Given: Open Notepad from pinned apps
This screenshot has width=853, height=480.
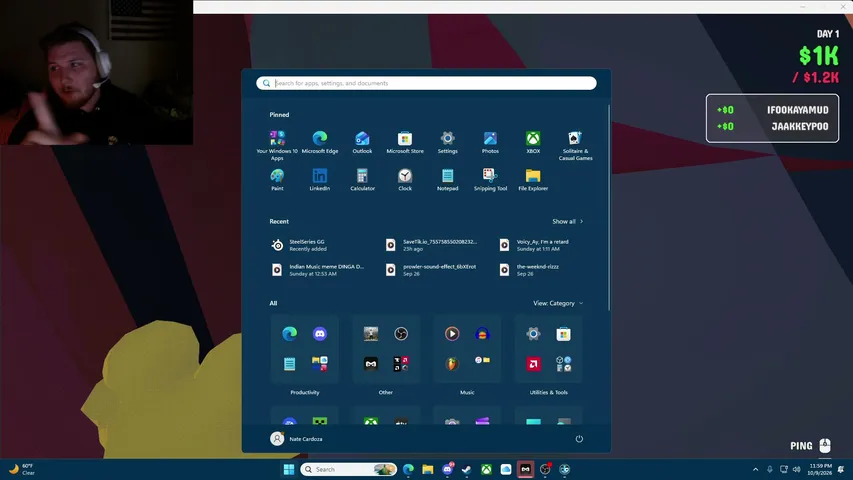Looking at the screenshot, I should click(x=447, y=180).
